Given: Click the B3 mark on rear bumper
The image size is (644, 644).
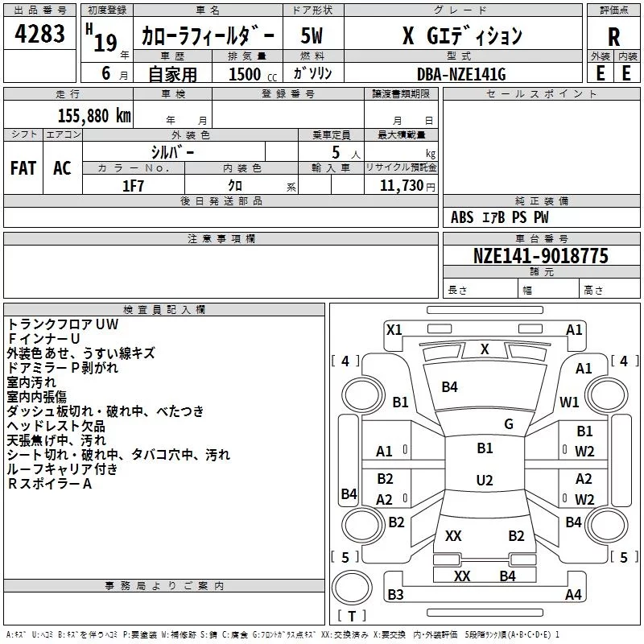Looking at the screenshot, I should [x=395, y=595].
